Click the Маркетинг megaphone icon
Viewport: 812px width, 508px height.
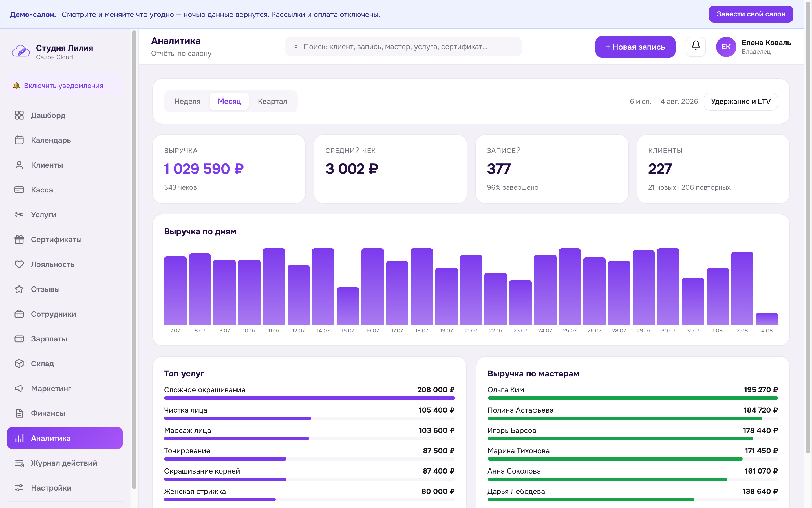19,388
